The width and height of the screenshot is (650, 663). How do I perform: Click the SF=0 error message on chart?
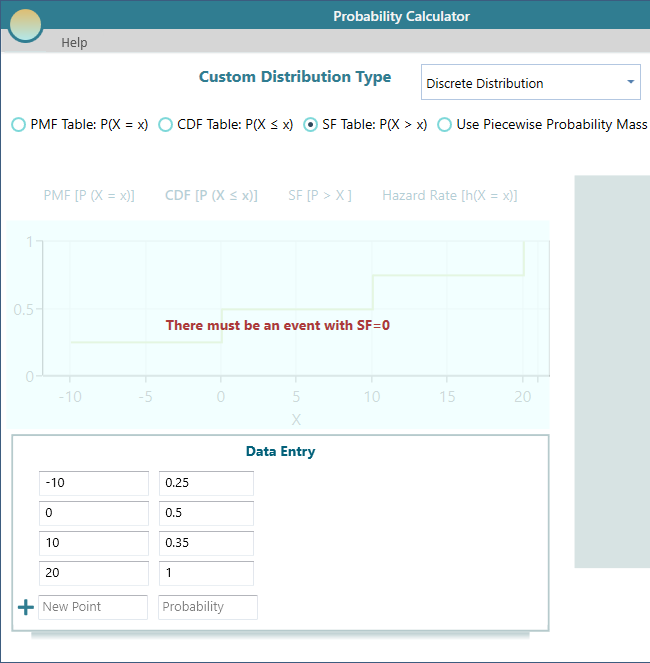tap(275, 325)
